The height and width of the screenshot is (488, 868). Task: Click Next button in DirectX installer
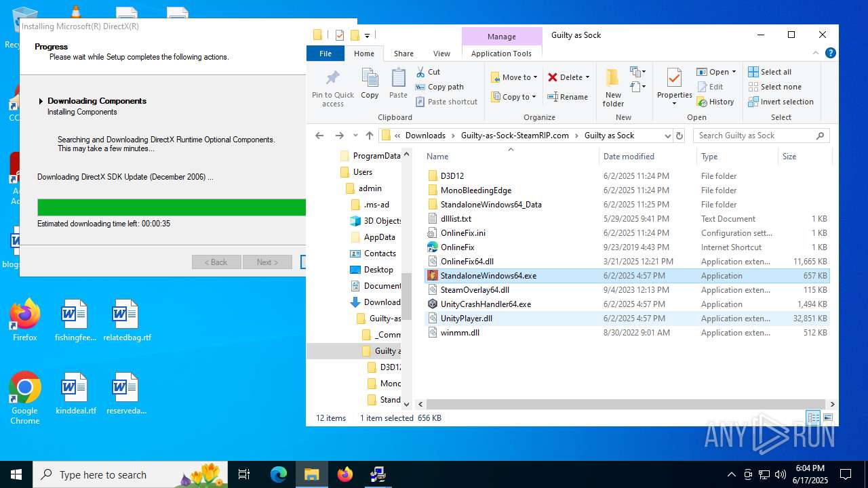point(267,262)
